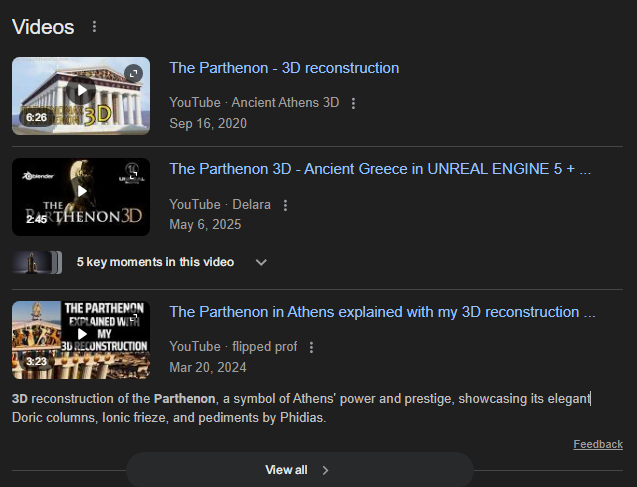
Task: Click the 6:26 duration badge
Action: tap(37, 118)
